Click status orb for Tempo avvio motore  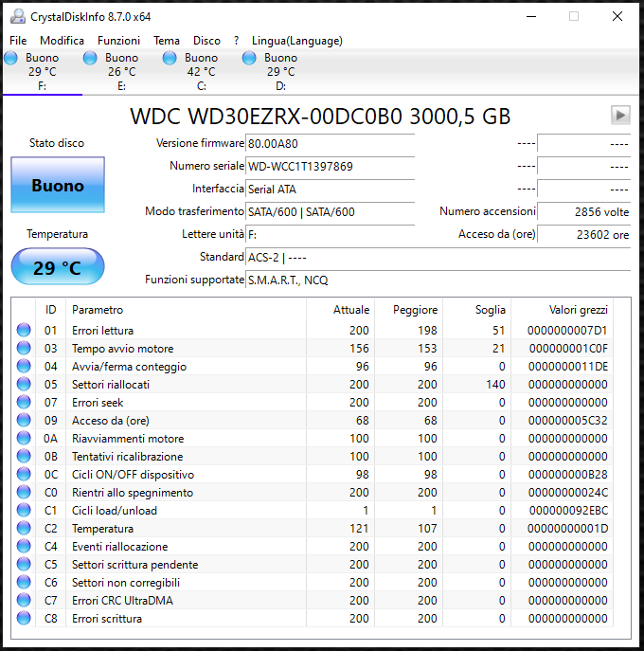point(24,348)
